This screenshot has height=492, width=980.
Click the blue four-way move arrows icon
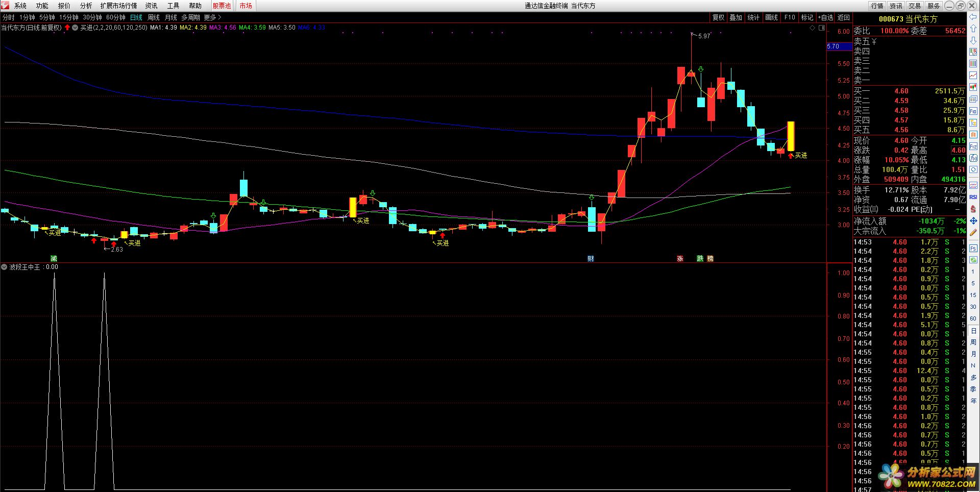point(973,220)
